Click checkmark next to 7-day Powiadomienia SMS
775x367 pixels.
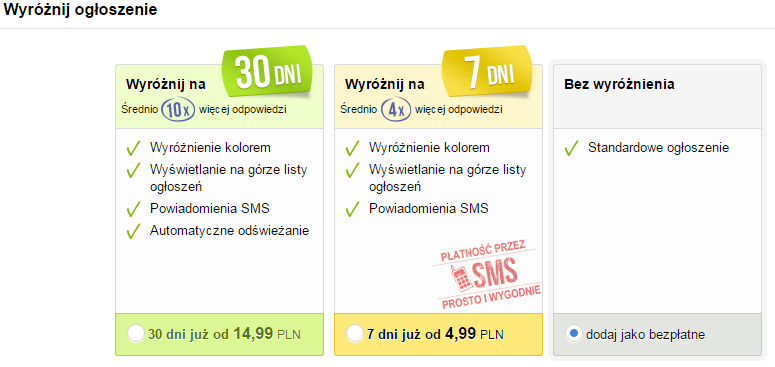coord(352,209)
